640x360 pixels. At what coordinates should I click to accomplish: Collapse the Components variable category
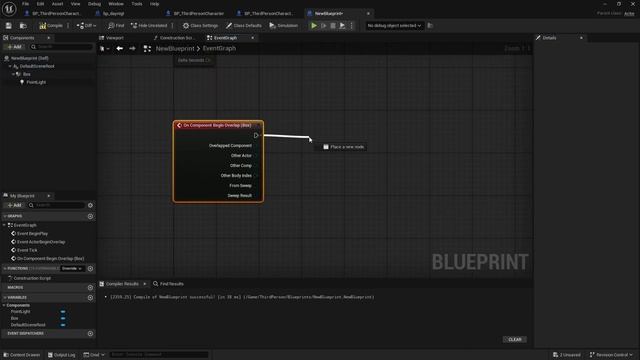tap(4, 305)
